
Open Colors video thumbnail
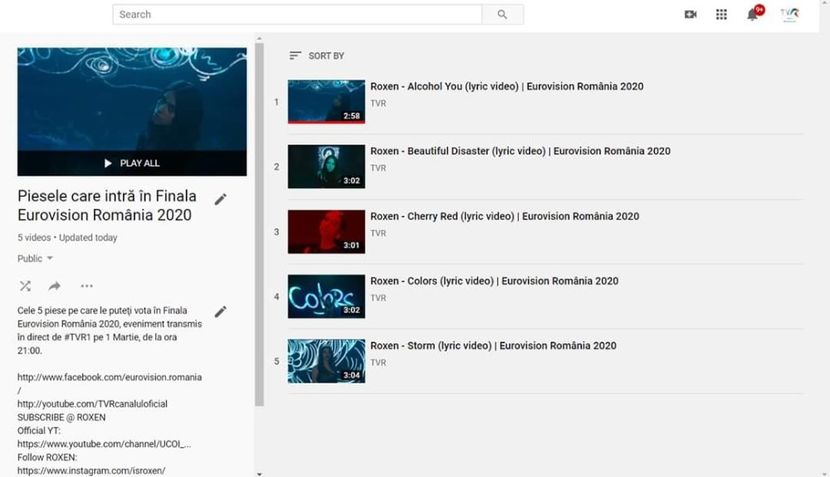coord(326,296)
